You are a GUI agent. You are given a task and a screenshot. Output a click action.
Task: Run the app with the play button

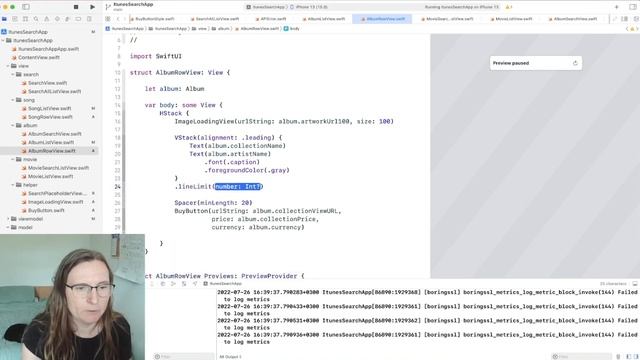coord(93,7)
